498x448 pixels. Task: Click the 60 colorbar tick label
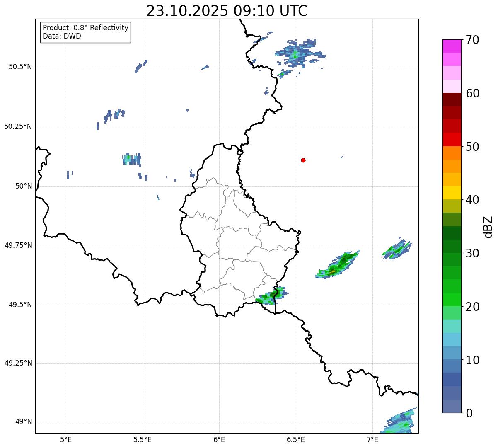pyautogui.click(x=472, y=93)
